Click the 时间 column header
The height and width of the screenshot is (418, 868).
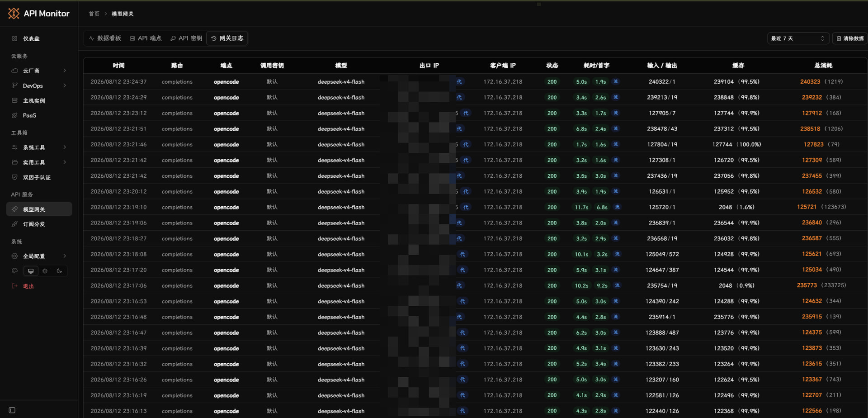tap(118, 66)
